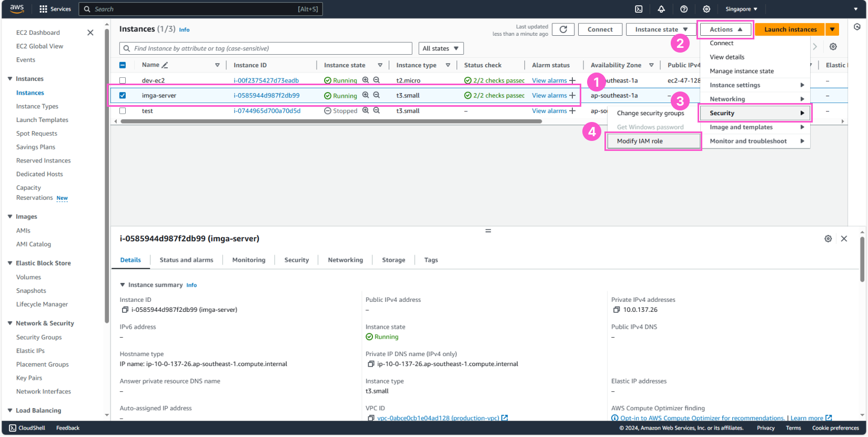Screen dimensions: 868x437
Task: Add an alarm for imga-server with the plus icon
Action: tap(572, 96)
